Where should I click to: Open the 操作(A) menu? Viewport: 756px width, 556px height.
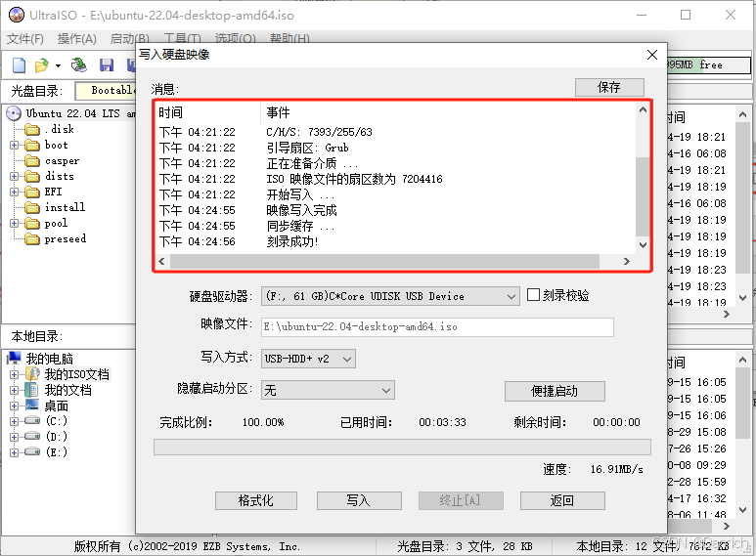76,38
